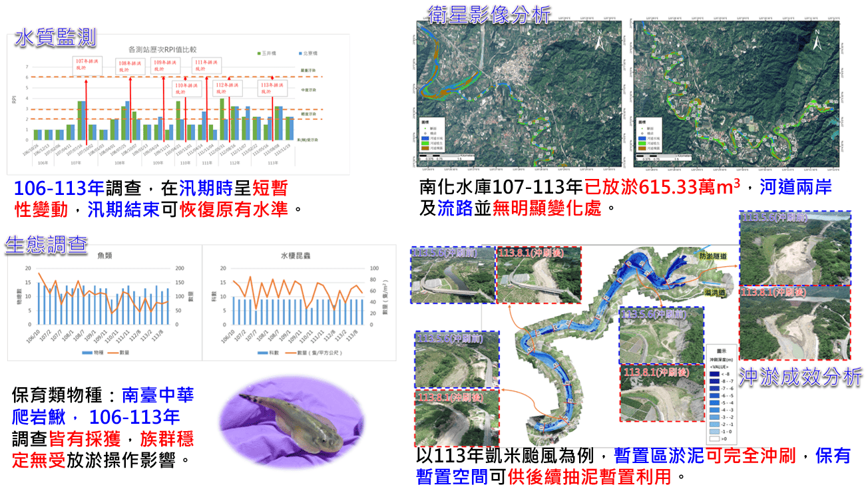Click the 衛星影像分析 heading
Screen dimensions: 868x485
click(x=489, y=13)
